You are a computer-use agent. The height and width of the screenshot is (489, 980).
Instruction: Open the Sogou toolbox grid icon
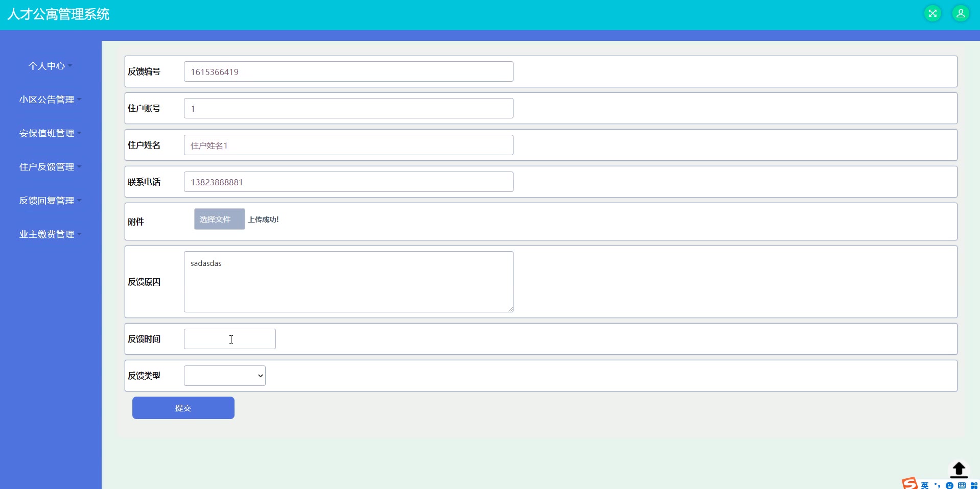pos(974,485)
